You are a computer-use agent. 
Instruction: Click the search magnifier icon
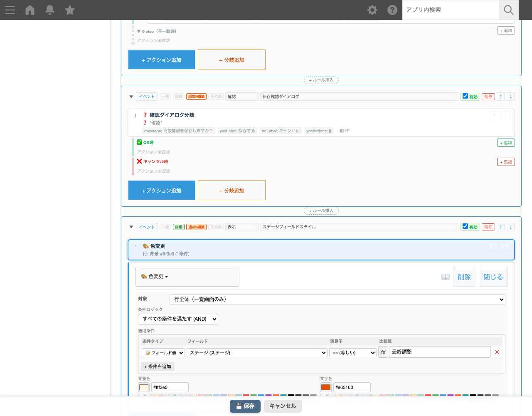pos(509,10)
